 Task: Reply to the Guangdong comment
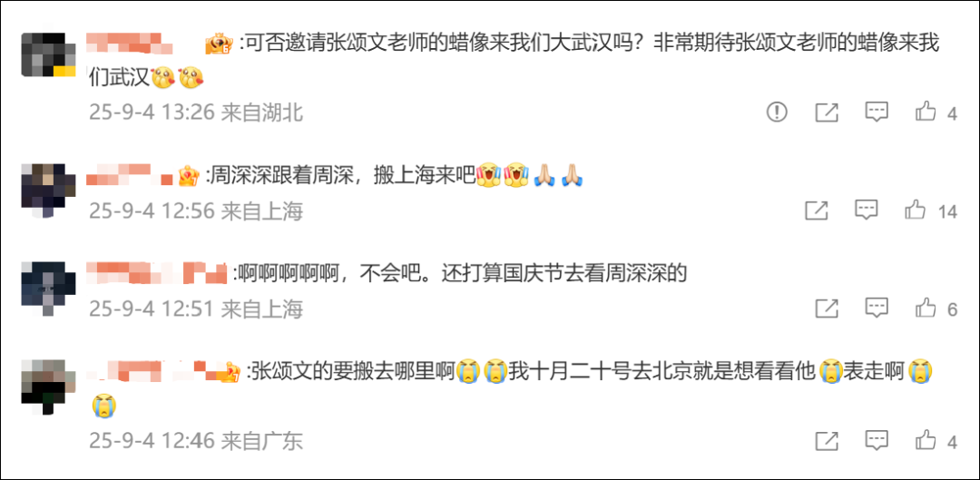877,441
